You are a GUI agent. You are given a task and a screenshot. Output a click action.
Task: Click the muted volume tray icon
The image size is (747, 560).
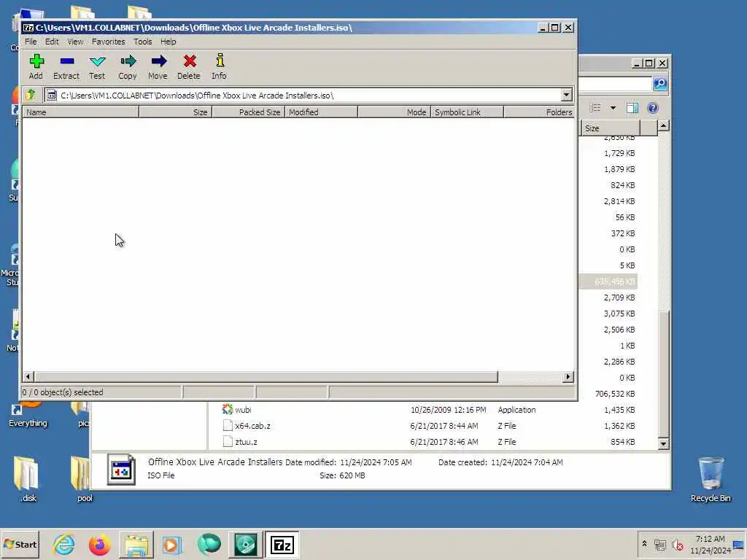click(677, 544)
